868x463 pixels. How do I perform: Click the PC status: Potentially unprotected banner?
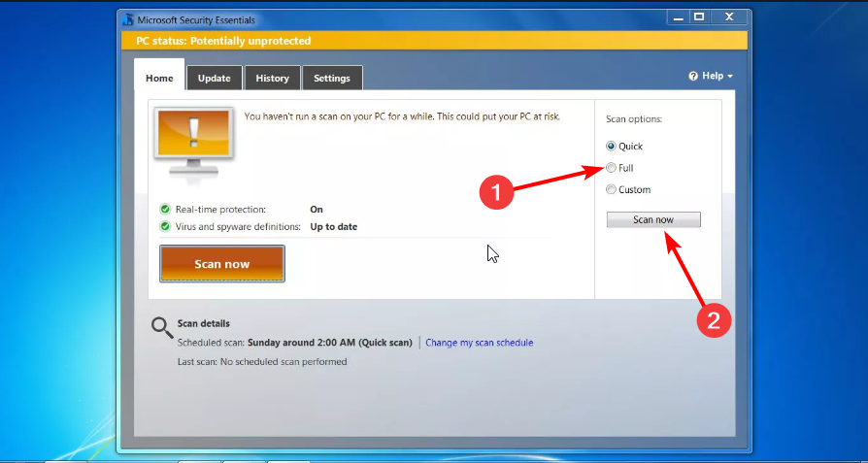pyautogui.click(x=434, y=41)
